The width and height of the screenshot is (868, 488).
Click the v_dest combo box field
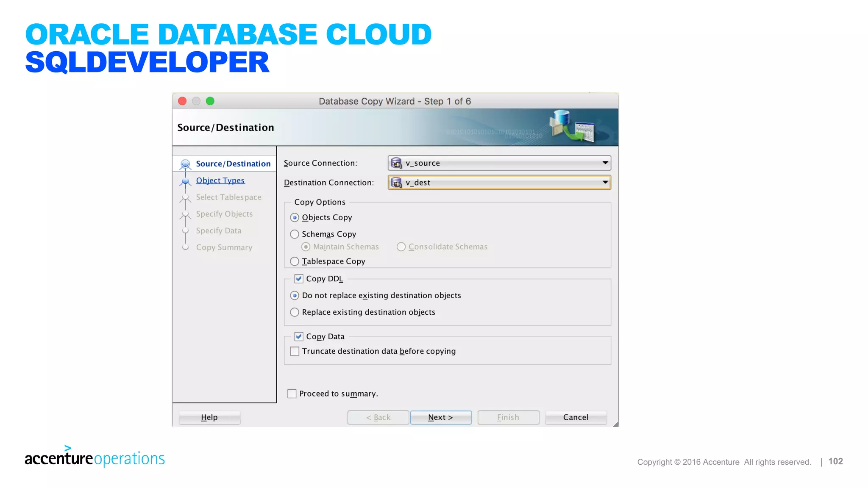point(499,183)
